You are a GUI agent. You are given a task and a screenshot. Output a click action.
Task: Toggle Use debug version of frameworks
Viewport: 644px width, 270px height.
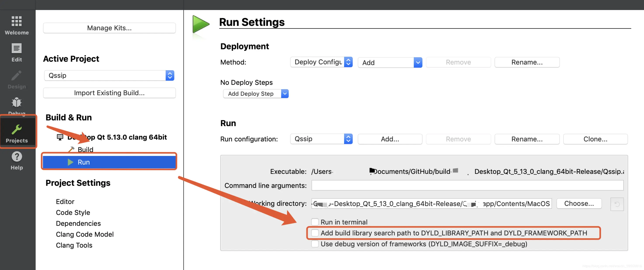coord(315,244)
